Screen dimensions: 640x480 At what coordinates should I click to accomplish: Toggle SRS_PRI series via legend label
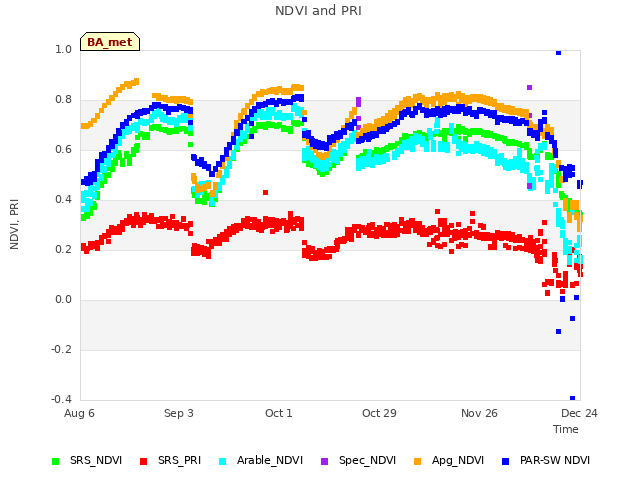coord(180,460)
